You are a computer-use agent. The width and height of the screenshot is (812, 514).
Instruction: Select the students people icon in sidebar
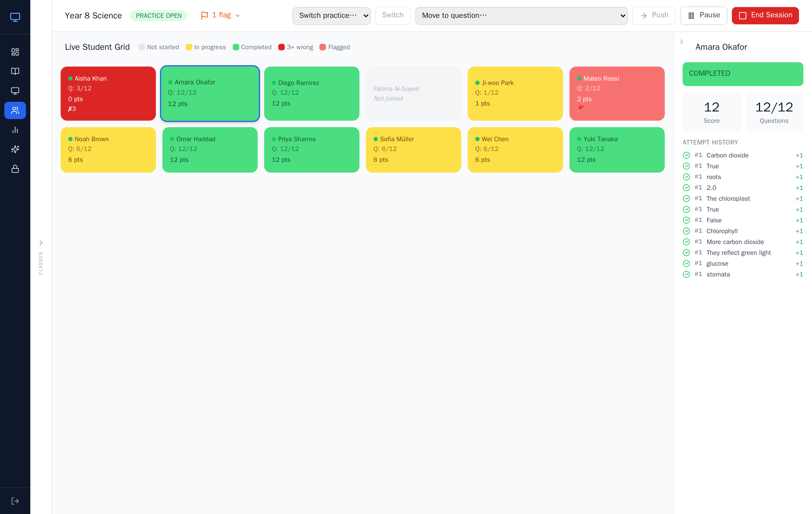[15, 110]
